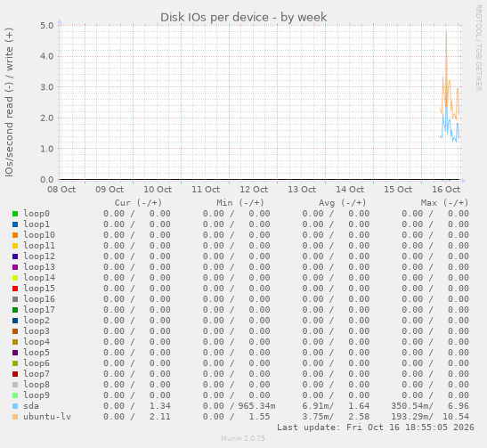Click the 'Max (-/+)' column header
The height and width of the screenshot is (448, 487).
444,203
